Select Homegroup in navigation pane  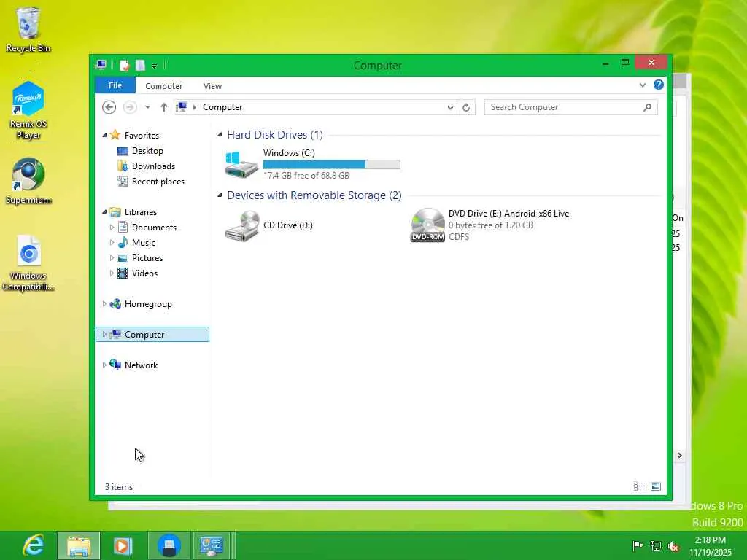click(148, 304)
